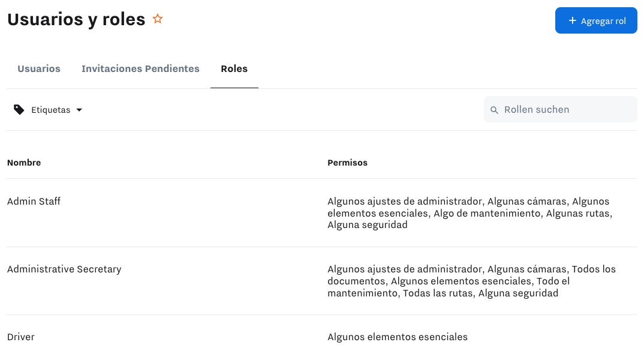Click the Permisos column header
This screenshot has height=357, width=644.
tap(347, 163)
